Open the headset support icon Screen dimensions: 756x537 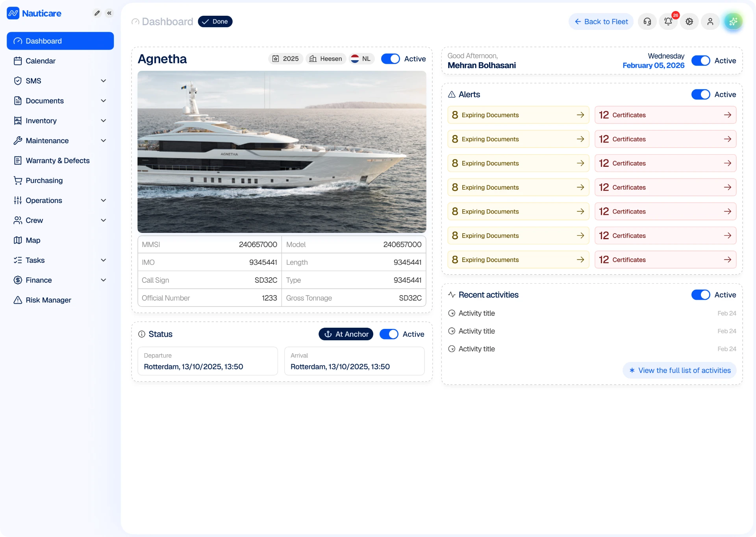[647, 22]
